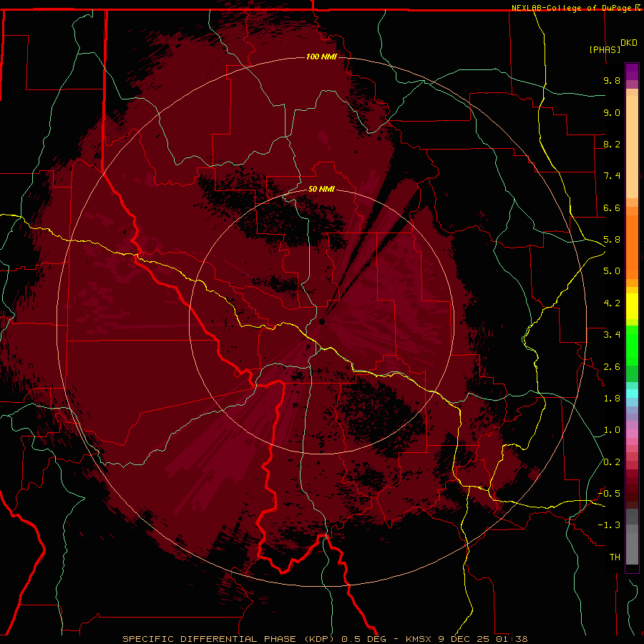644x644 pixels.
Task: Click the 4.2 value on the color scale
Action: click(612, 303)
